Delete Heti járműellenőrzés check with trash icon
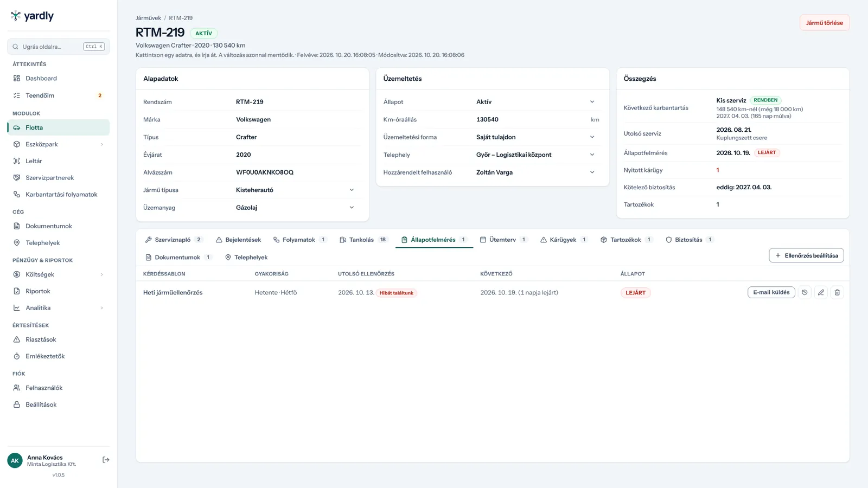 pyautogui.click(x=837, y=292)
